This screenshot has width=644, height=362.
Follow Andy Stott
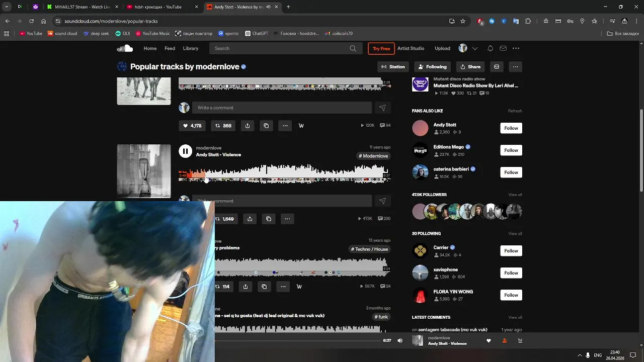click(x=511, y=128)
